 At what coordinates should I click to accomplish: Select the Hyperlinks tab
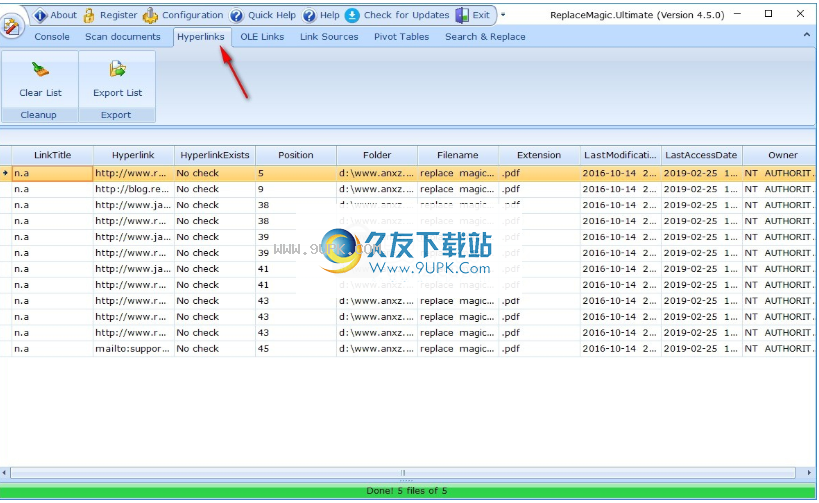[x=201, y=37]
